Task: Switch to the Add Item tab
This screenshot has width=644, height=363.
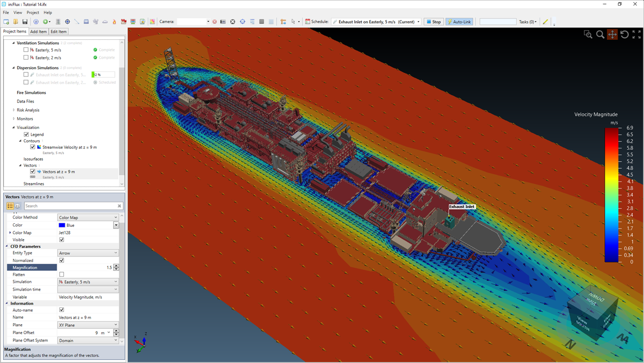Action: click(38, 32)
